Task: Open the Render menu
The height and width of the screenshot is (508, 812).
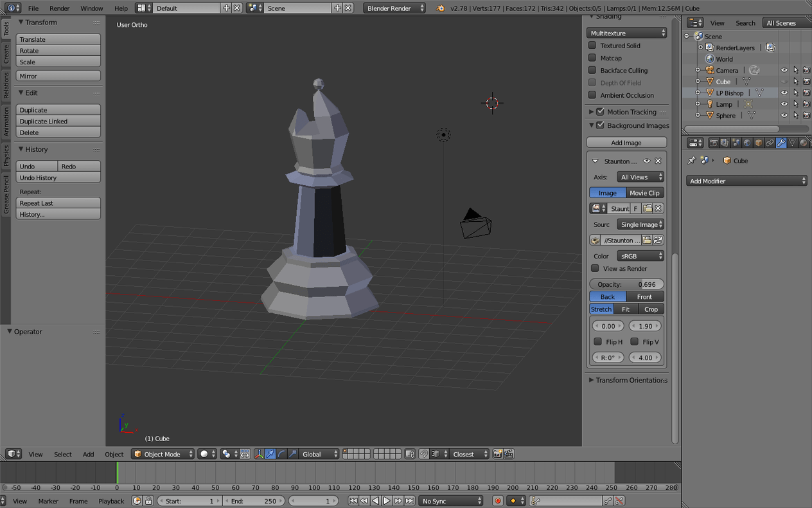Action: click(59, 8)
